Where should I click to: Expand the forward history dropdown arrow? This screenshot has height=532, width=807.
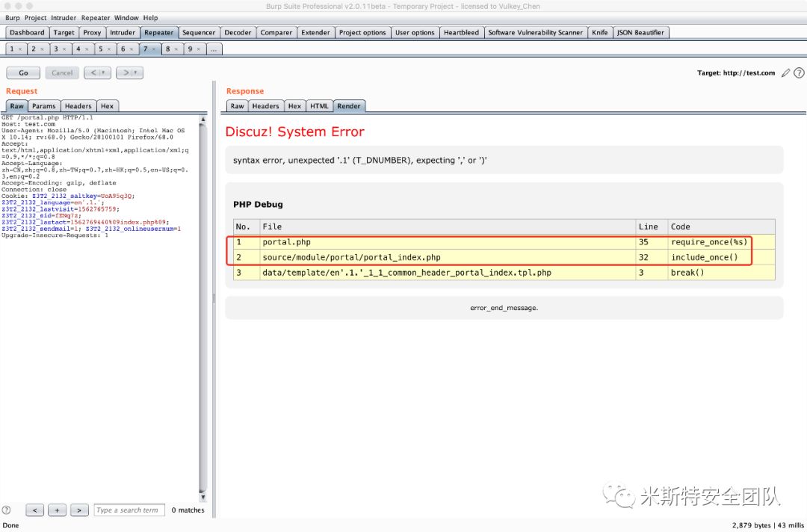click(137, 73)
